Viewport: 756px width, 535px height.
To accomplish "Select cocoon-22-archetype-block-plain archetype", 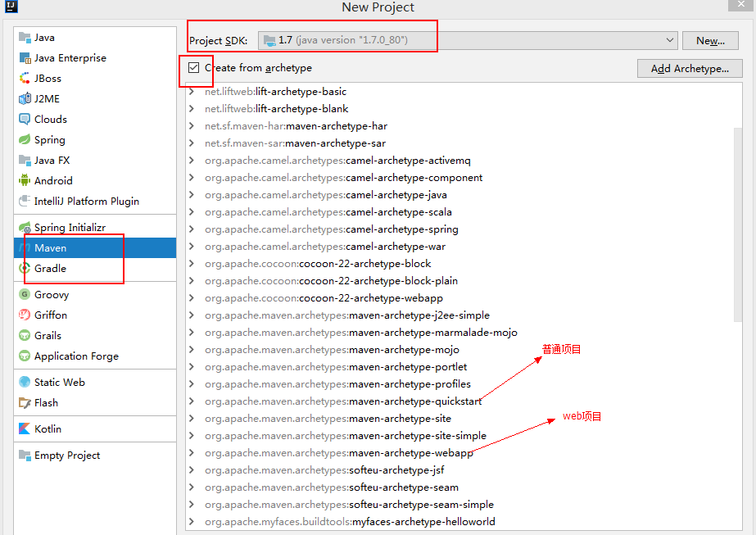I will pos(331,281).
